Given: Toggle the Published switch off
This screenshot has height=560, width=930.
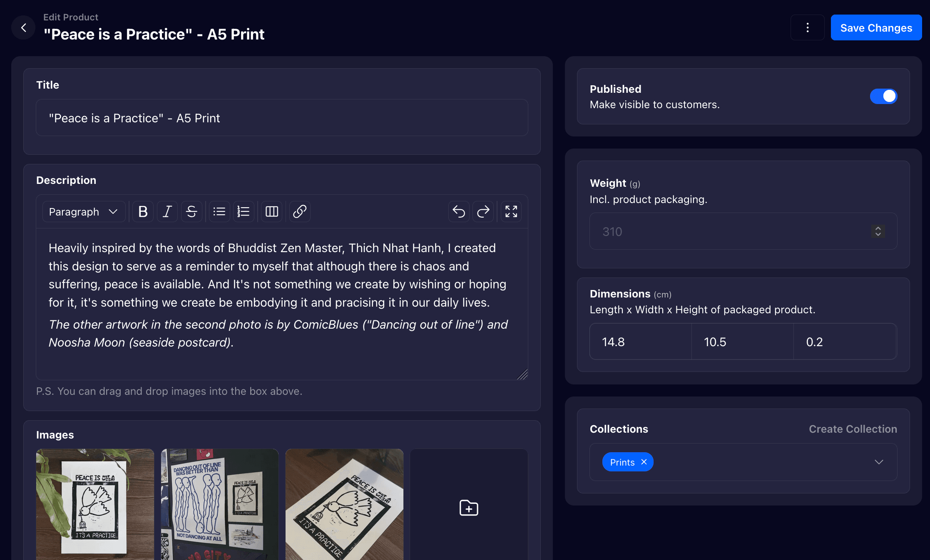Looking at the screenshot, I should click(883, 97).
